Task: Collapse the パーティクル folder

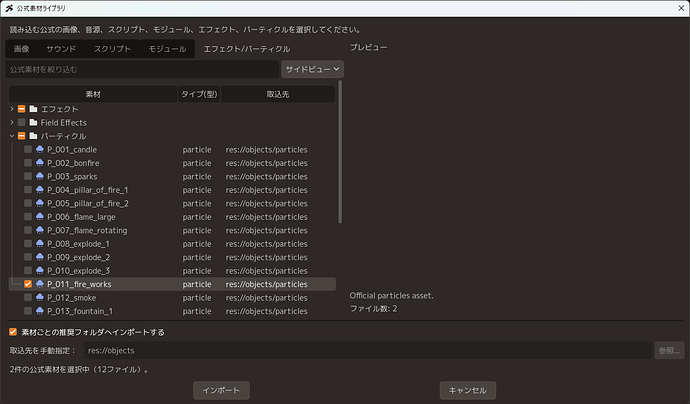Action: (x=12, y=136)
